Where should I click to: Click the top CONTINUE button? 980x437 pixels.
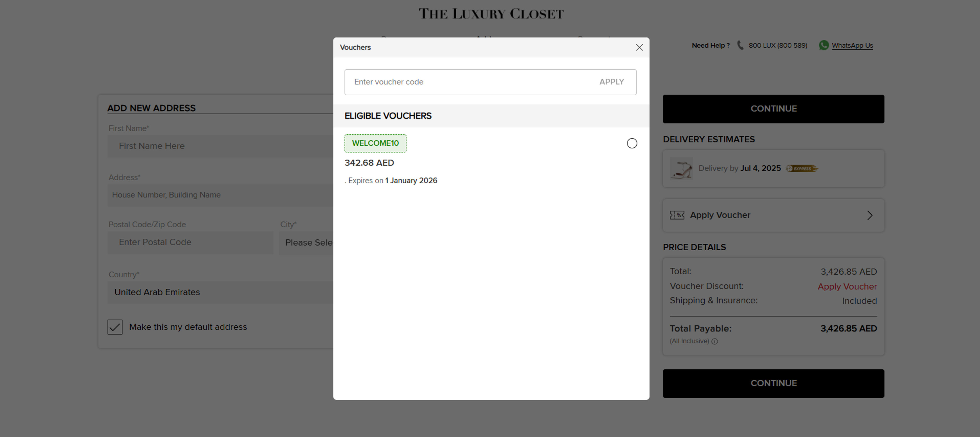[x=774, y=109]
